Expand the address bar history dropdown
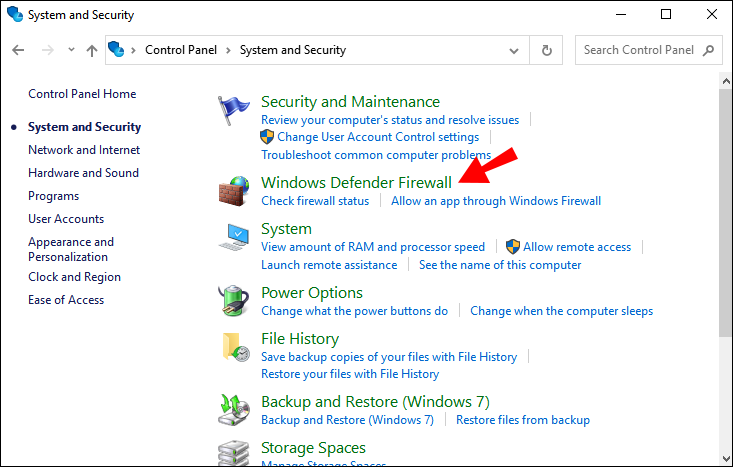Screen dimensions: 733x467 coord(514,50)
